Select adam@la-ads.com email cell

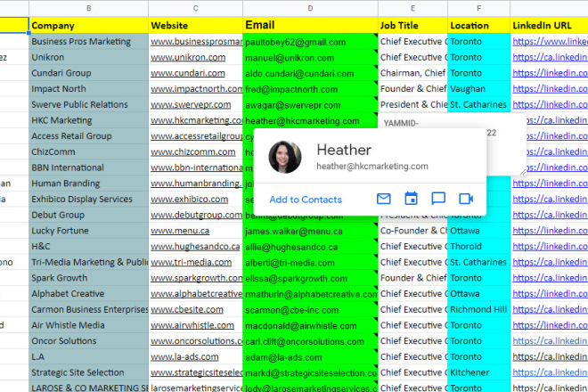point(310,356)
